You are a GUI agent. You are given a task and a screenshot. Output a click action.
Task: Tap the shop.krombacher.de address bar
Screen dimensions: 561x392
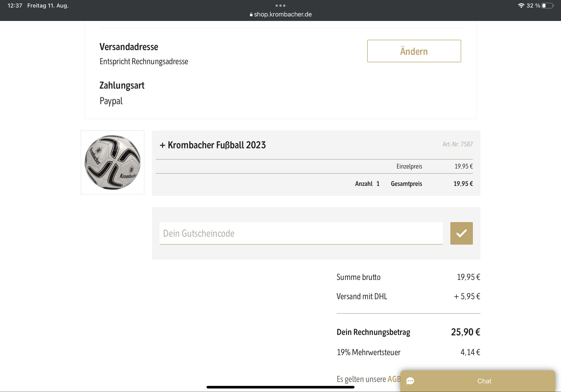(280, 14)
